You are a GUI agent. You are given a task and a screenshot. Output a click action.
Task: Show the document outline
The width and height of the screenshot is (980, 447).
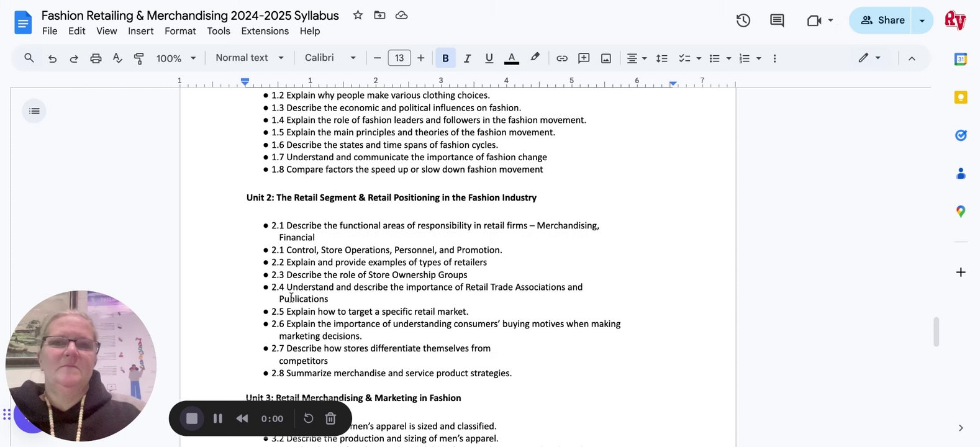pyautogui.click(x=34, y=111)
